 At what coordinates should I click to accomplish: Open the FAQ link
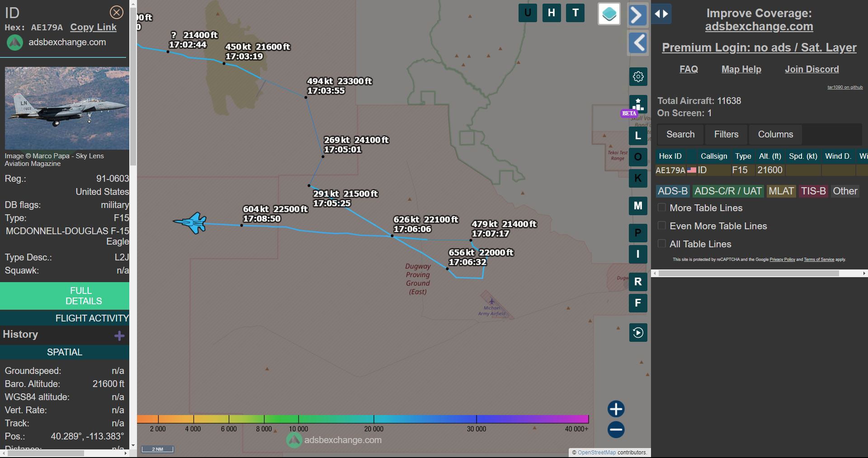tap(689, 69)
